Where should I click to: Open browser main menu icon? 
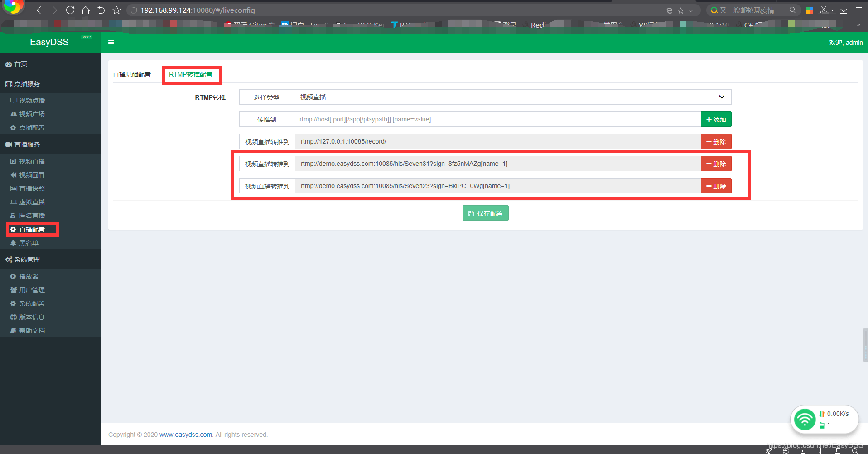(x=858, y=10)
